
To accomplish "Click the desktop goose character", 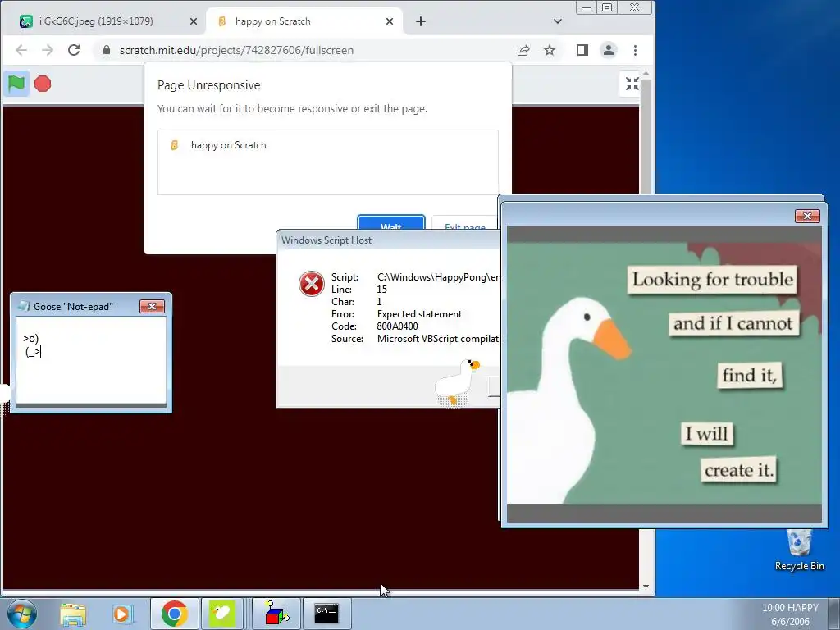I will click(x=456, y=381).
